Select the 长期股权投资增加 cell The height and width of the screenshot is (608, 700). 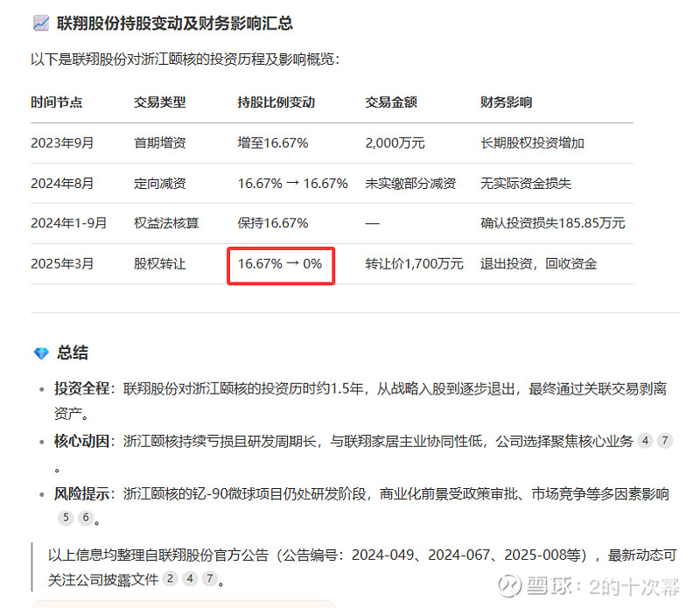coord(532,143)
